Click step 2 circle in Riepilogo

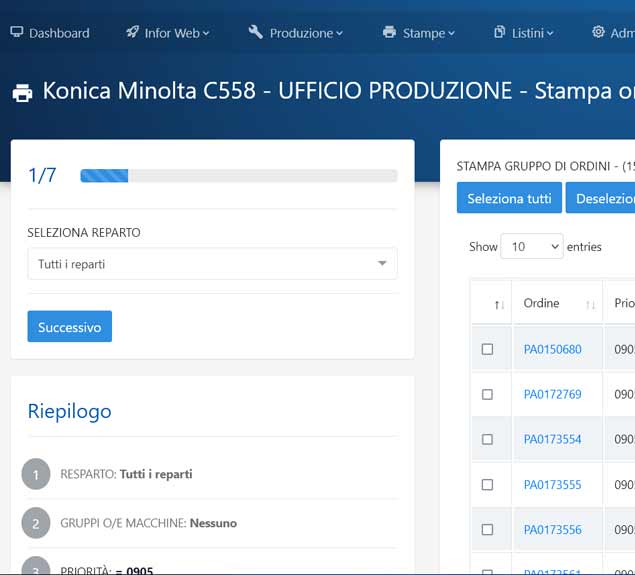[36, 523]
